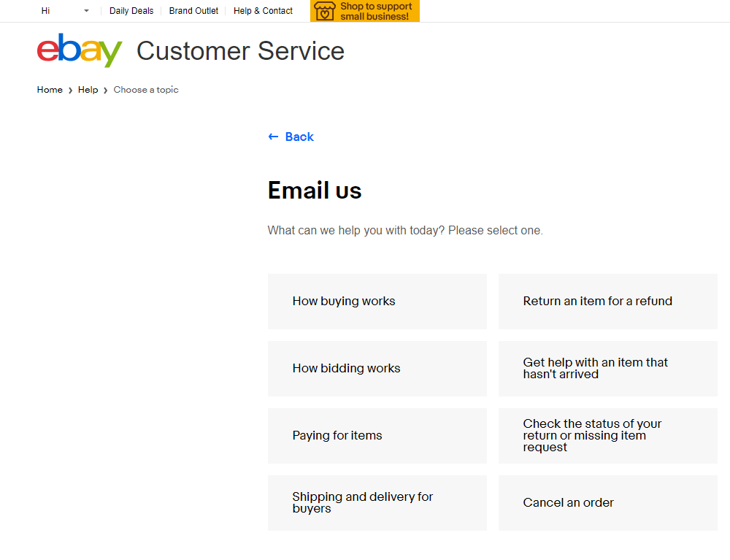Select the Return an item for a refund topic
The height and width of the screenshot is (560, 730).
pos(607,301)
